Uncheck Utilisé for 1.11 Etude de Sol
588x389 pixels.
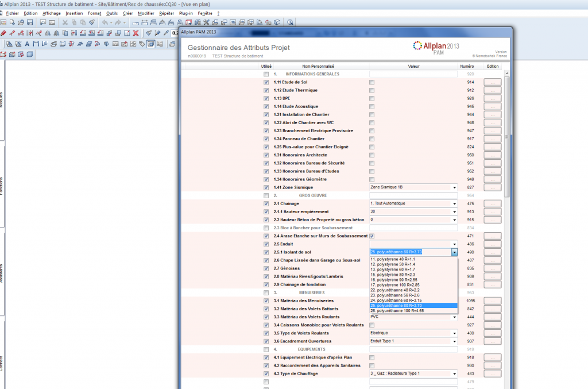(266, 82)
